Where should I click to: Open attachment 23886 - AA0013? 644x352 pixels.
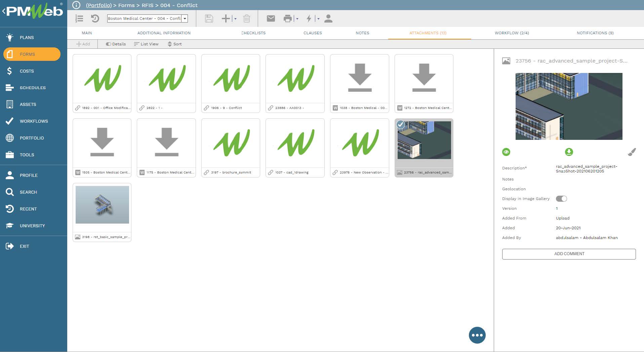tap(295, 83)
